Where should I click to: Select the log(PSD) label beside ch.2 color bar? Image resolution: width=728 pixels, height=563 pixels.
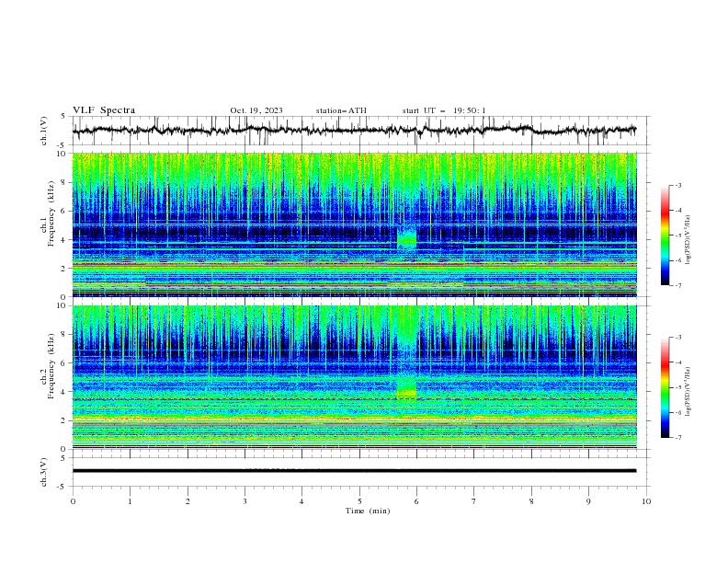(688, 392)
